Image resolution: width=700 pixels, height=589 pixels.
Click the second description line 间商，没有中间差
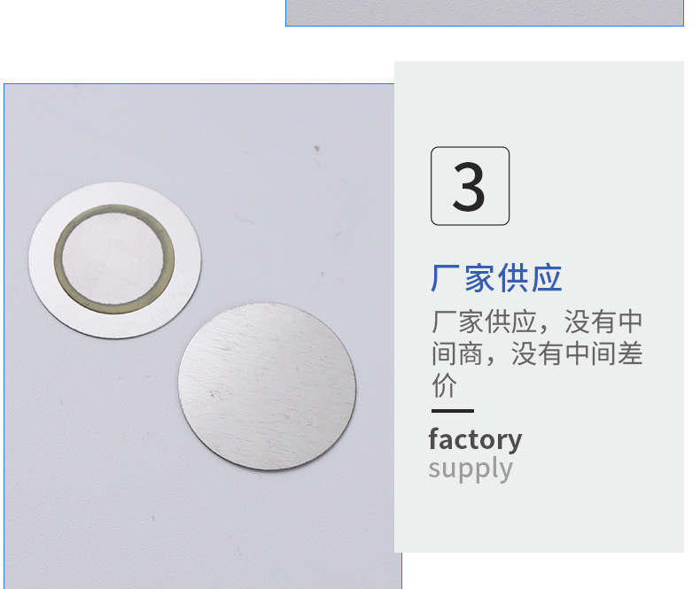coord(537,353)
